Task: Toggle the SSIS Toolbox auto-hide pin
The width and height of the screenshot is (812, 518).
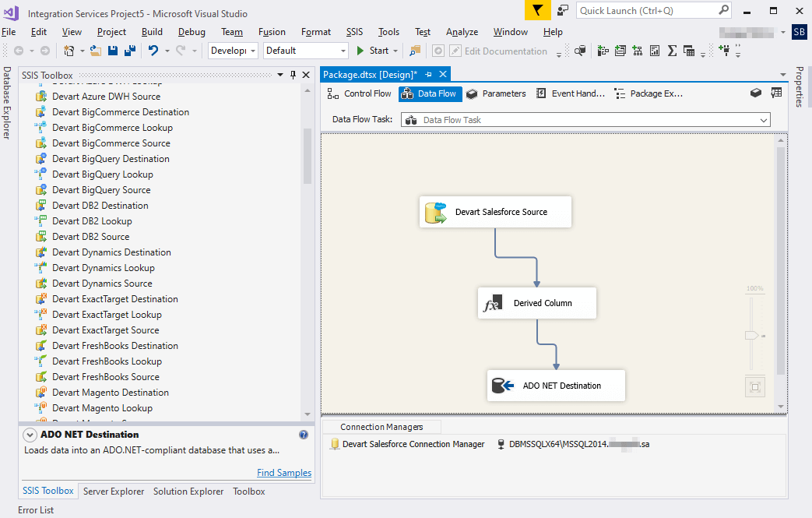Action: click(293, 75)
